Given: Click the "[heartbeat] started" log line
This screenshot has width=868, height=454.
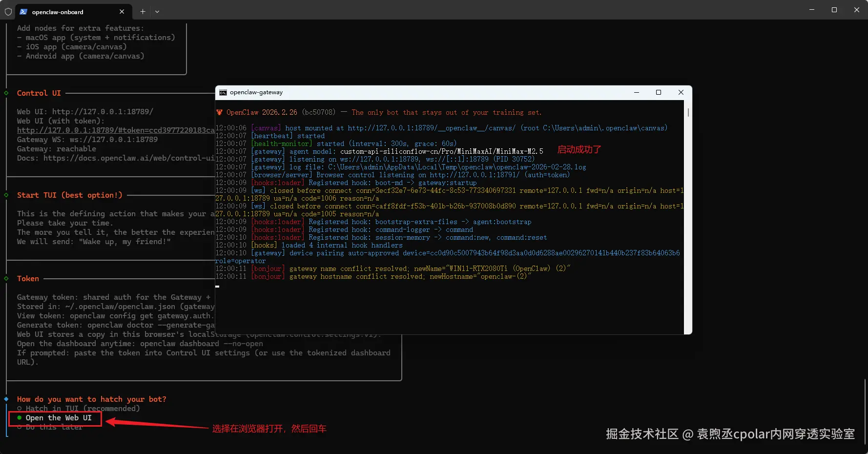Looking at the screenshot, I should 270,136.
